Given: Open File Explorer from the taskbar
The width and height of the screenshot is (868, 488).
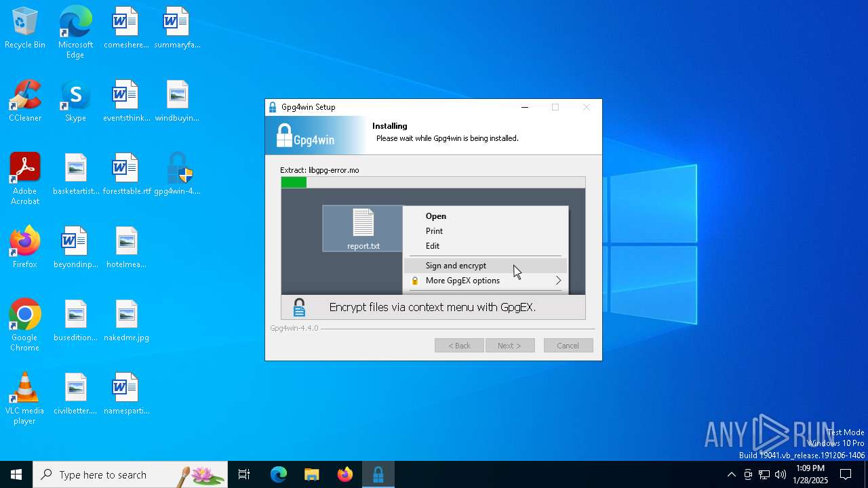Looking at the screenshot, I should pyautogui.click(x=311, y=474).
